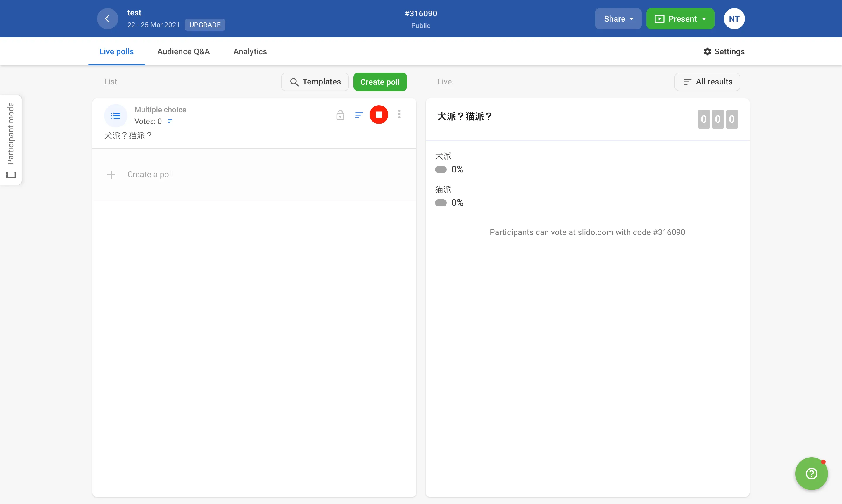The width and height of the screenshot is (842, 504).
Task: Open poll Templates search
Action: [315, 82]
